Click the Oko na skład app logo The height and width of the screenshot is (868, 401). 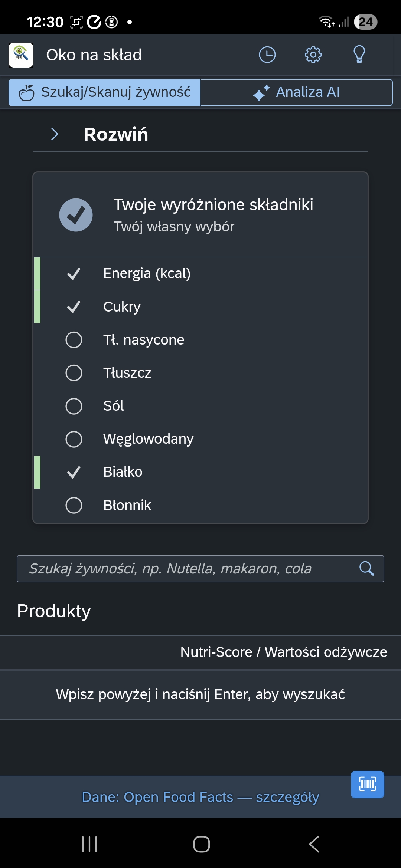pos(20,55)
